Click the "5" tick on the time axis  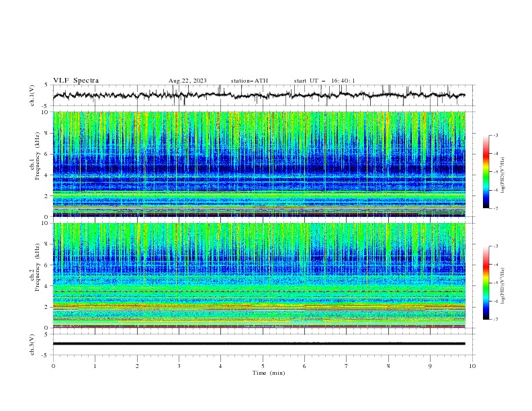263,366
